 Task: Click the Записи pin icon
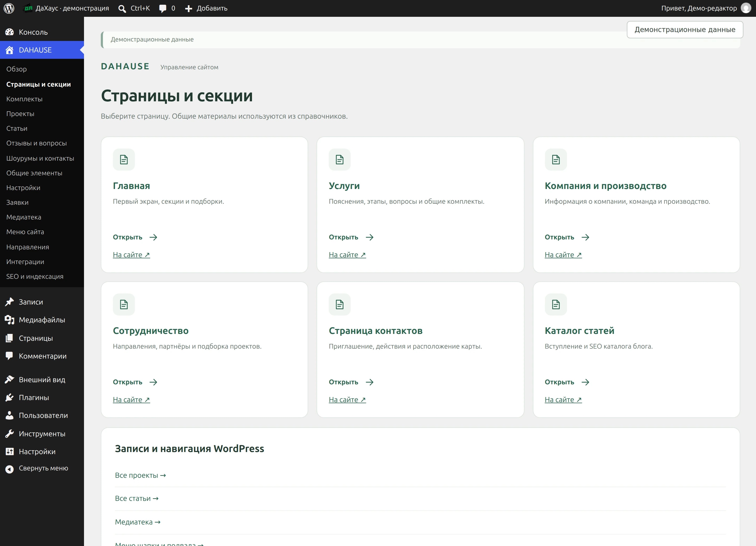9,302
